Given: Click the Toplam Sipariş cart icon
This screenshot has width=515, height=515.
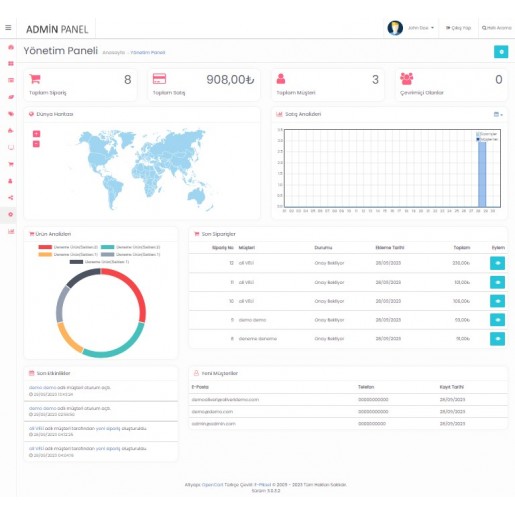Looking at the screenshot, I should click(35, 79).
